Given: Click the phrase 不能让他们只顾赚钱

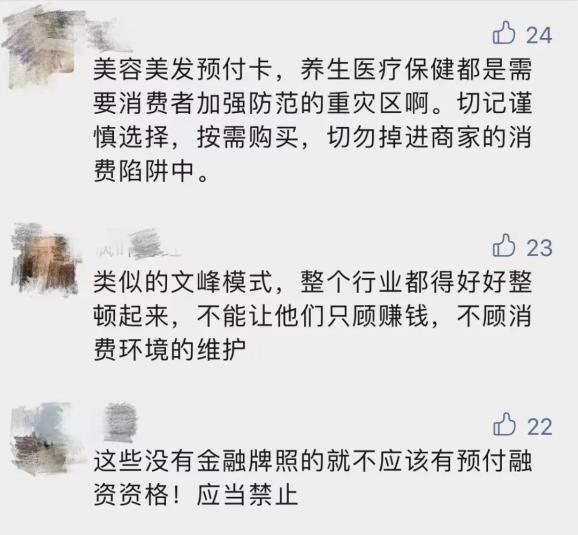Looking at the screenshot, I should pos(313,316).
